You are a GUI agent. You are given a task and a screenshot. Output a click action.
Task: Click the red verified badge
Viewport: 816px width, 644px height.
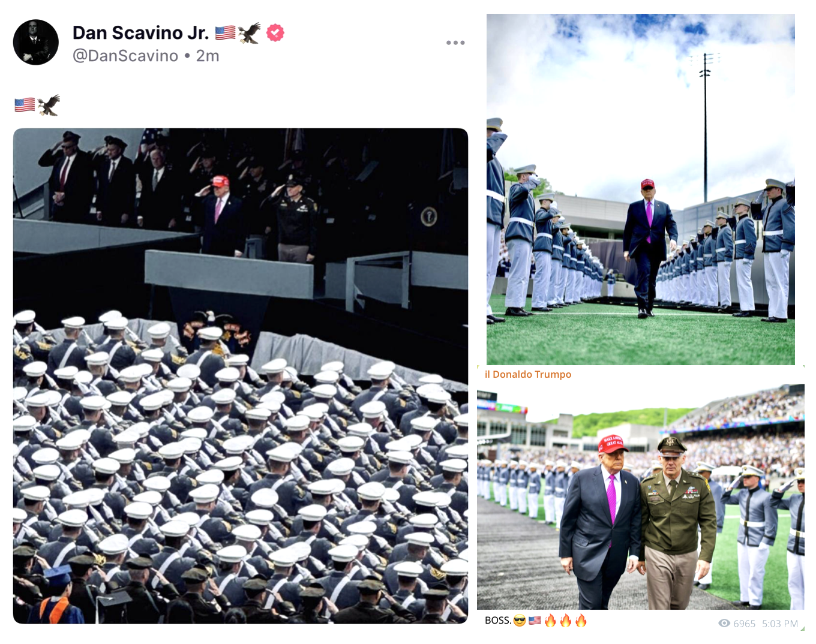pyautogui.click(x=275, y=32)
